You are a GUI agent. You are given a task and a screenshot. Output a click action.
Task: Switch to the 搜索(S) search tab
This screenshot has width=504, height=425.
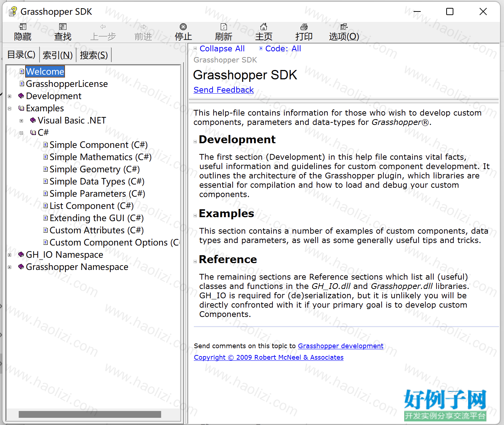click(94, 55)
